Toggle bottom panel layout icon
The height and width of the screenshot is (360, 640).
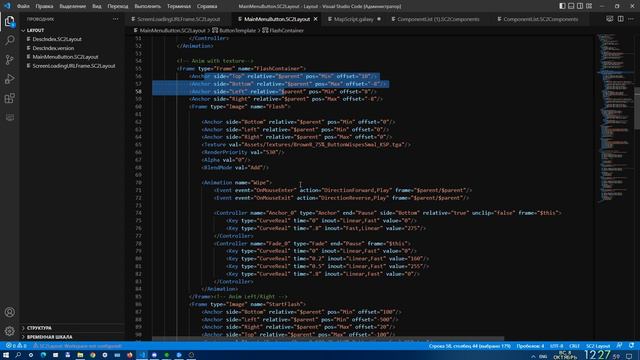pyautogui.click(x=571, y=6)
